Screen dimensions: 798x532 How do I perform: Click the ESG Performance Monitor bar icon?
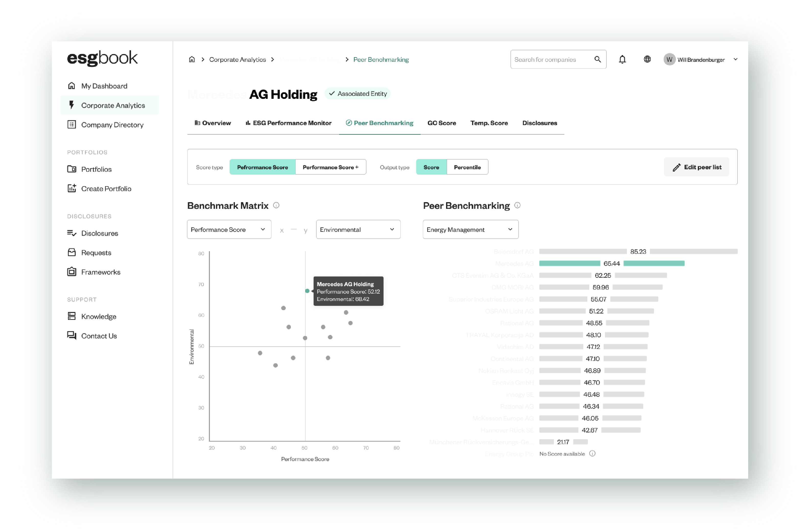click(248, 123)
